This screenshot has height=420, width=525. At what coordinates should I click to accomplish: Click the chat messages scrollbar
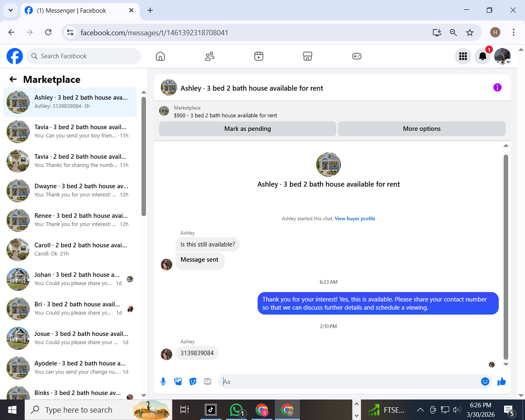(506, 256)
